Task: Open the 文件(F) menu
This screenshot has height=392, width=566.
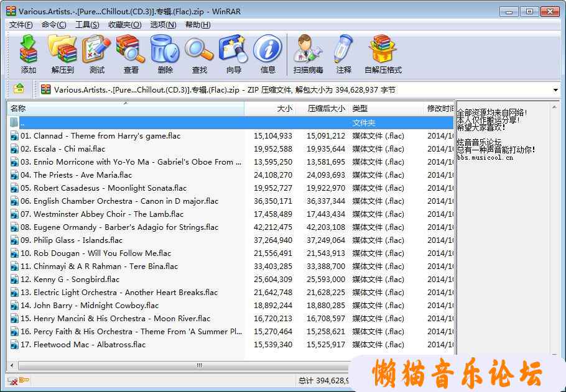Action: tap(21, 25)
